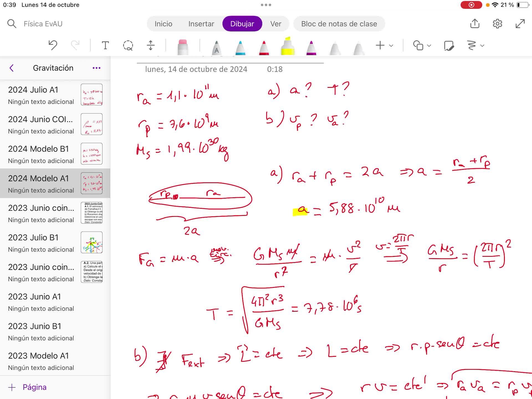Image resolution: width=532 pixels, height=399 pixels.
Task: Switch to the Insertar tab
Action: point(201,24)
